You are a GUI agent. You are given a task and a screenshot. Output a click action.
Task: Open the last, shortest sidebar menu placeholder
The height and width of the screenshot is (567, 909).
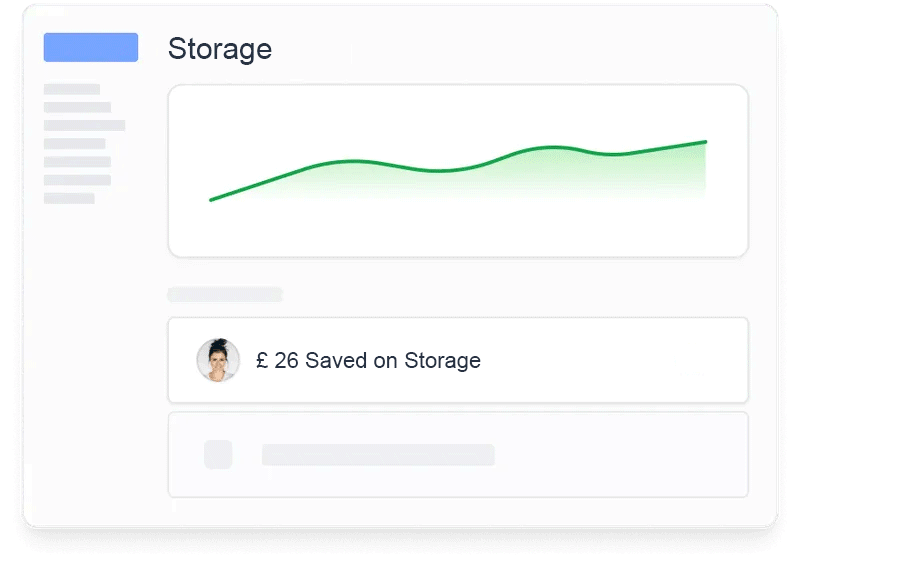69,198
